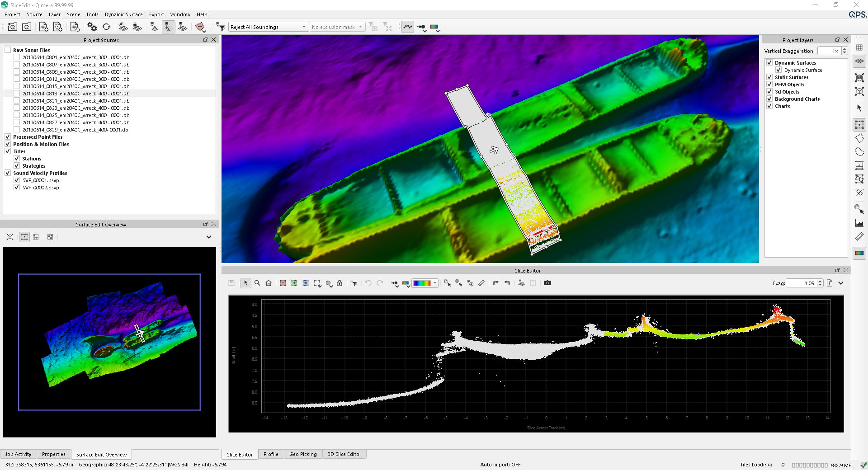Uncheck SVP_00001.bsvp sound velocity profile
Image resolution: width=868 pixels, height=470 pixels.
(17, 180)
